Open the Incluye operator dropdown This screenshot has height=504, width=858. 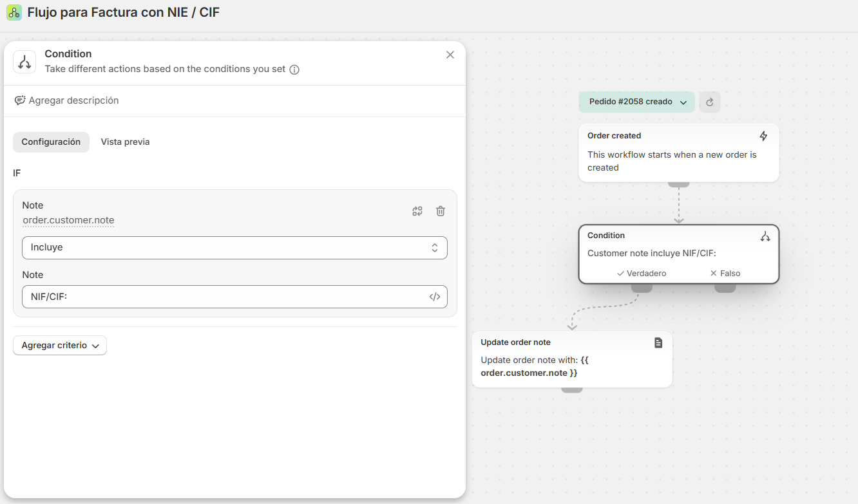[234, 248]
